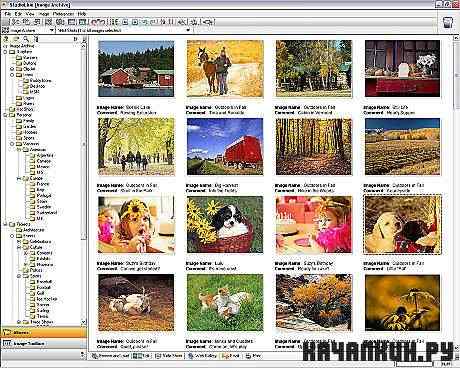460x368 pixels.
Task: Switch to the Image Toolbox panel
Action: pos(44,343)
